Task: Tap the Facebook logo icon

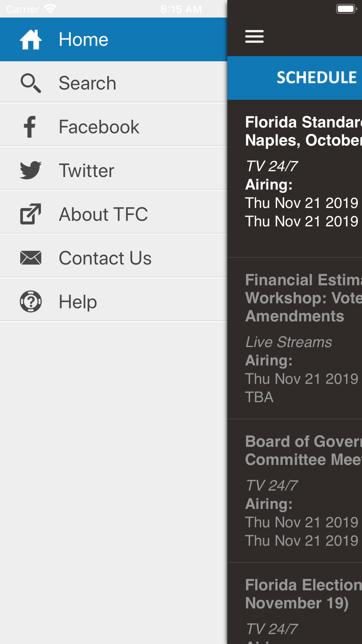Action: (30, 127)
